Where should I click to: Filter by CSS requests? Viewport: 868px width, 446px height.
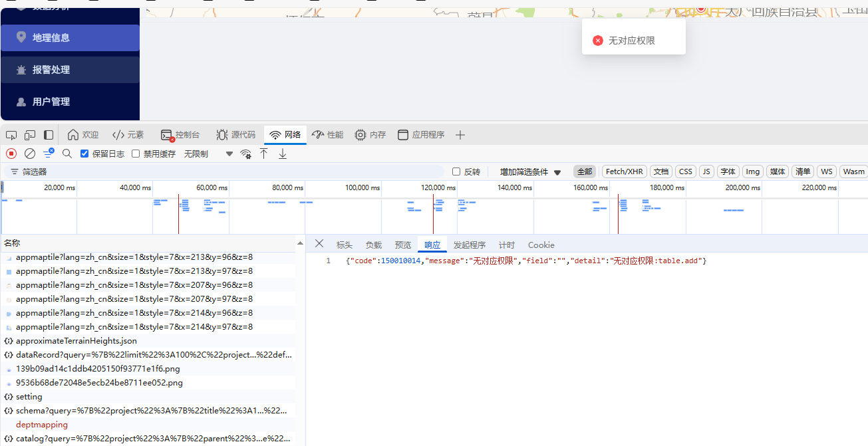pyautogui.click(x=686, y=171)
